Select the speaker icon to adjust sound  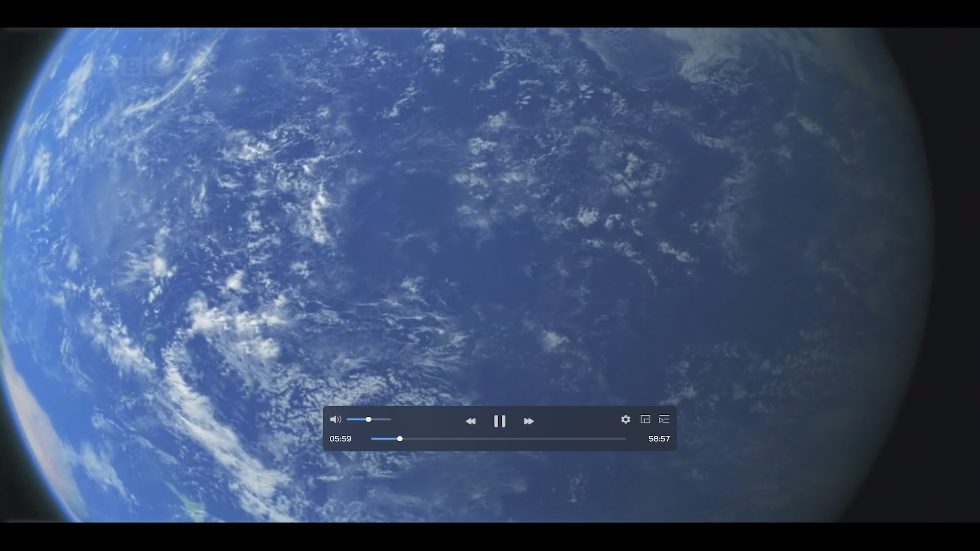pyautogui.click(x=336, y=419)
